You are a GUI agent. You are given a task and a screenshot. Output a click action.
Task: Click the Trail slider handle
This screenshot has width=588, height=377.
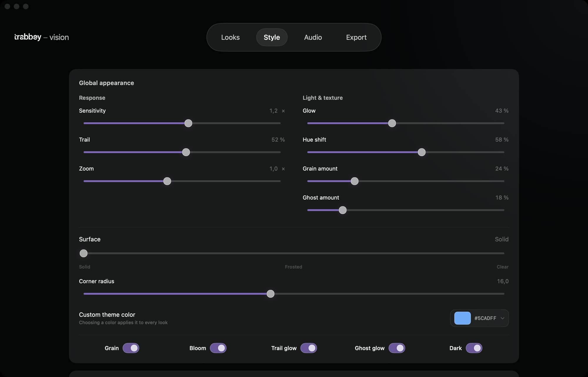pos(186,152)
